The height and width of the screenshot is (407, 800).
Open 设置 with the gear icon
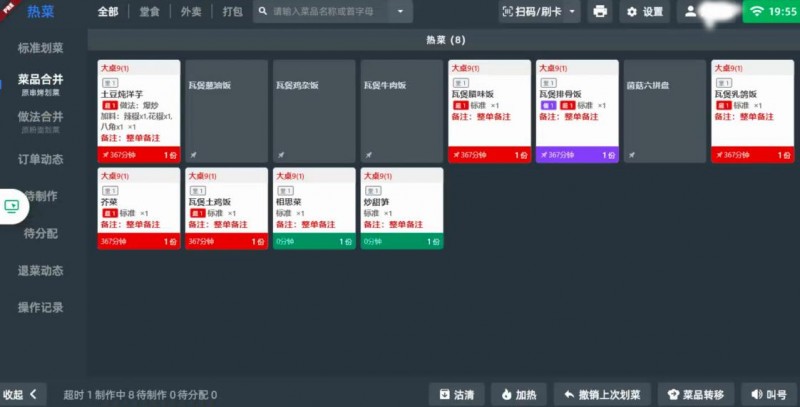click(x=645, y=12)
